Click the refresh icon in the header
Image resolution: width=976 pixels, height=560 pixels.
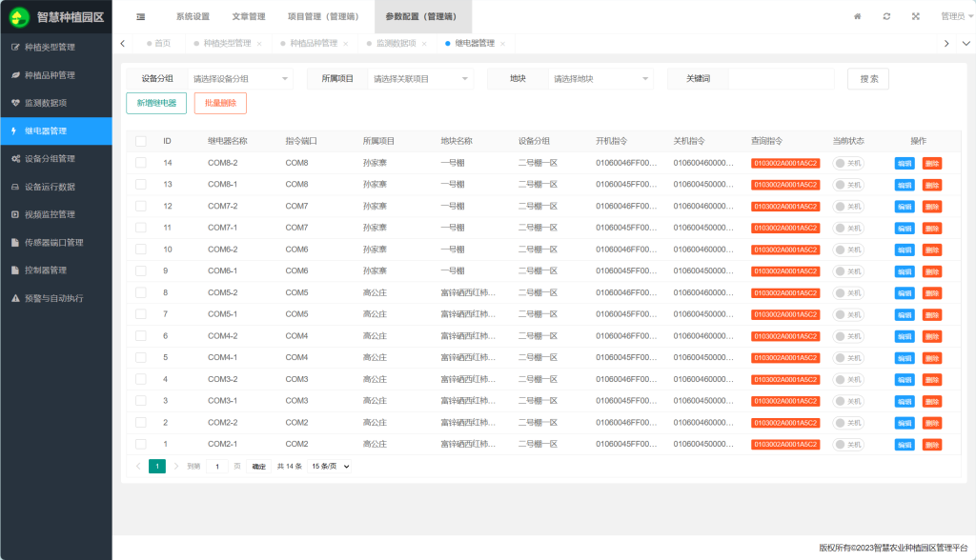886,16
